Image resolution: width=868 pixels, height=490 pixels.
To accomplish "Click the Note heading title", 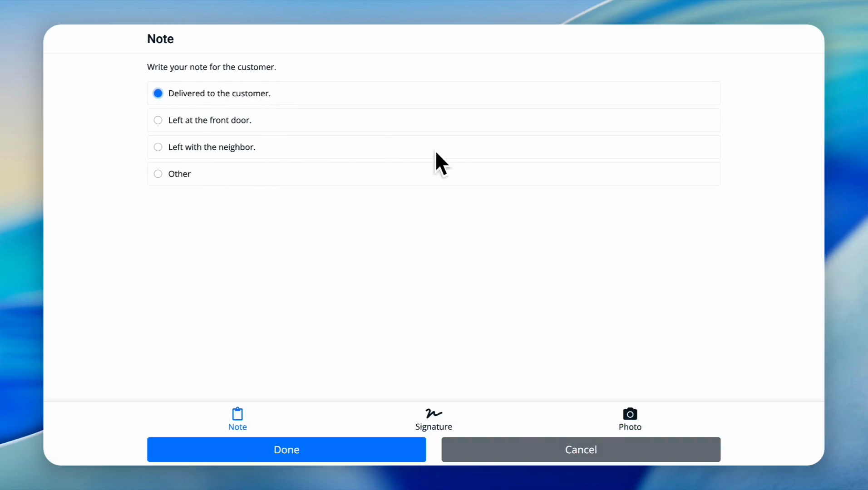I will [x=160, y=39].
